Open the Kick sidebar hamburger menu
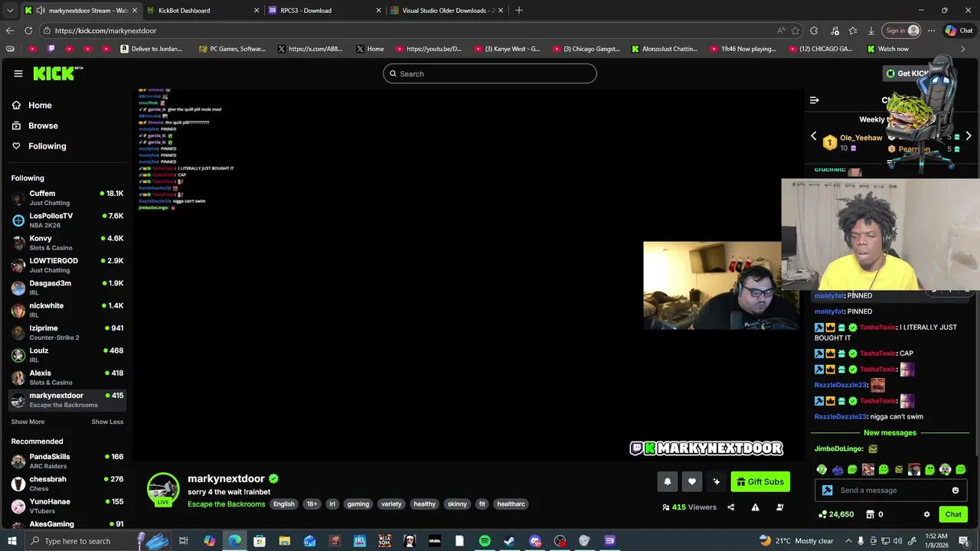Viewport: 980px width, 551px height. click(18, 73)
